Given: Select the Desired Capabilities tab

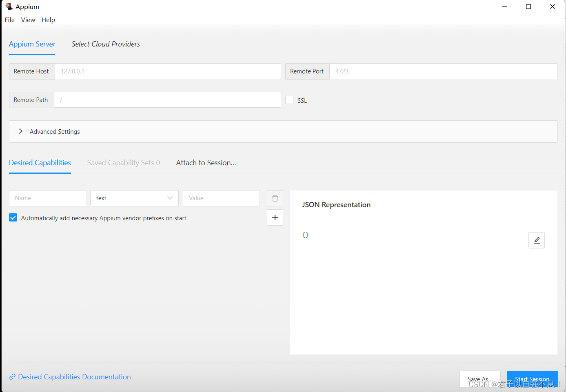Looking at the screenshot, I should pyautogui.click(x=40, y=163).
